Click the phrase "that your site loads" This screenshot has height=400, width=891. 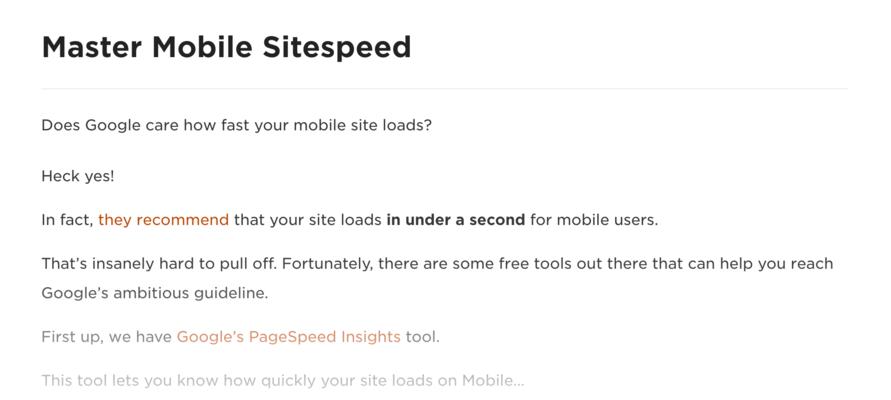307,220
